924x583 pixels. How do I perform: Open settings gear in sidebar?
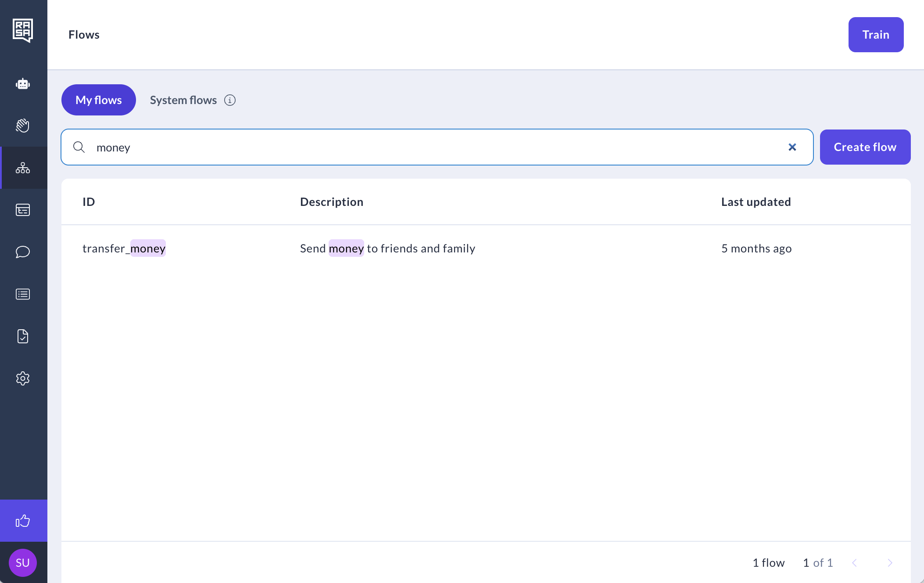[x=23, y=378]
